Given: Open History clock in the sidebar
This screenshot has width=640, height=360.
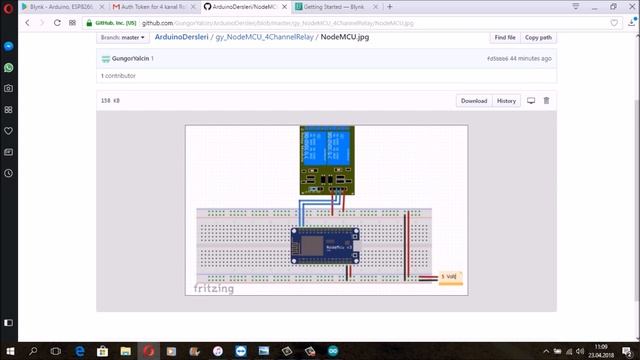Looking at the screenshot, I should 9,173.
